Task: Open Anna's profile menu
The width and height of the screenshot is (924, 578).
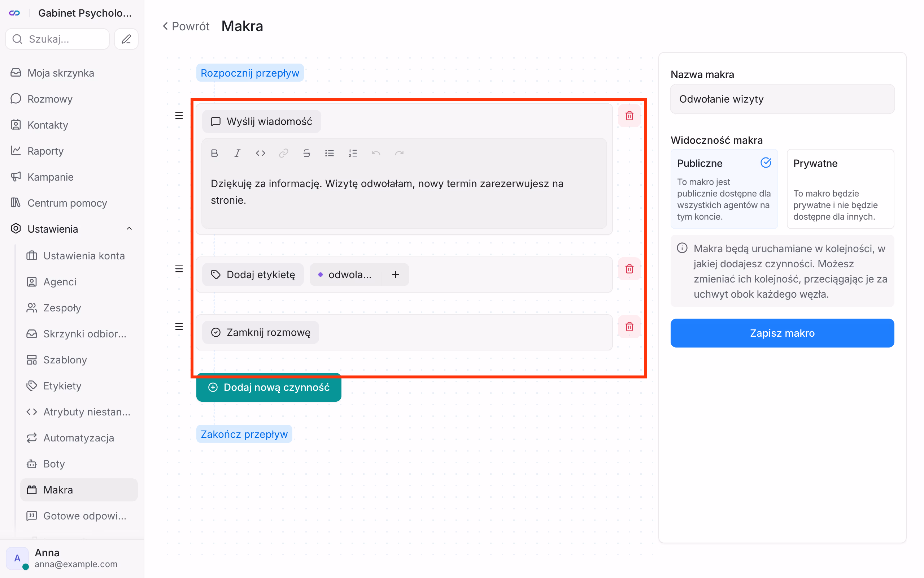Action: [72, 558]
